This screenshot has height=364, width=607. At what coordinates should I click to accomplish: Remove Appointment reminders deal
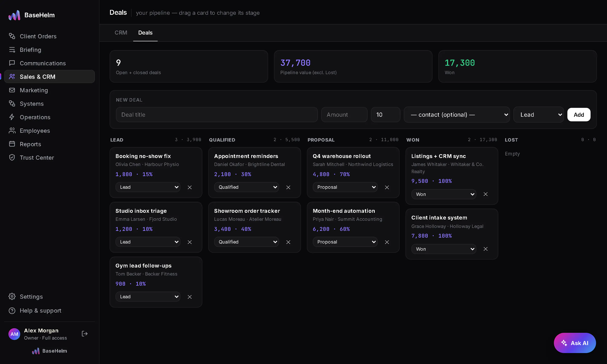[288, 187]
